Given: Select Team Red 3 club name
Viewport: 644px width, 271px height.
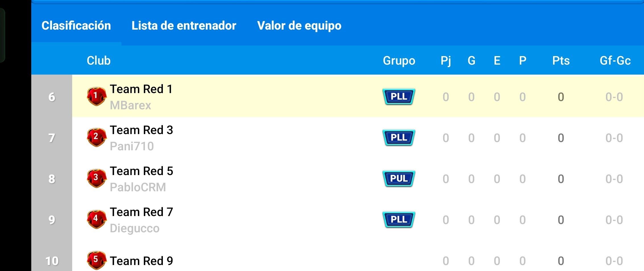Looking at the screenshot, I should 141,130.
